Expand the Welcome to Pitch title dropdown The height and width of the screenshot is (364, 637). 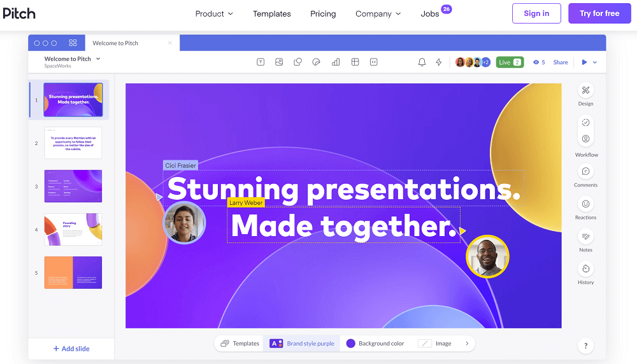98,59
